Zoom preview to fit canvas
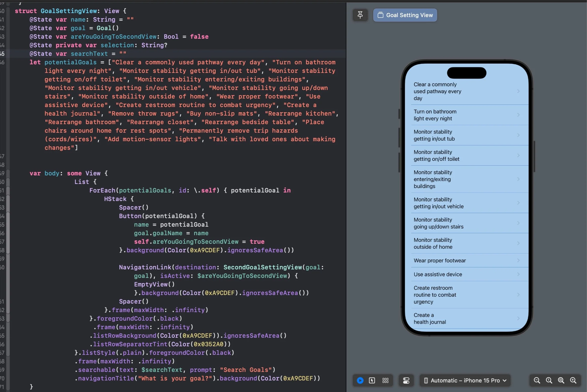This screenshot has width=587, height=392. (561, 380)
